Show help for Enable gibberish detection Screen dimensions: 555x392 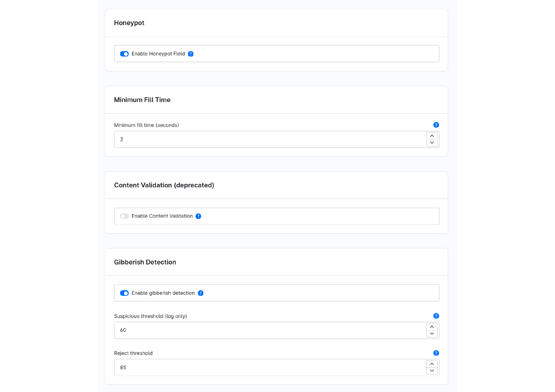201,293
